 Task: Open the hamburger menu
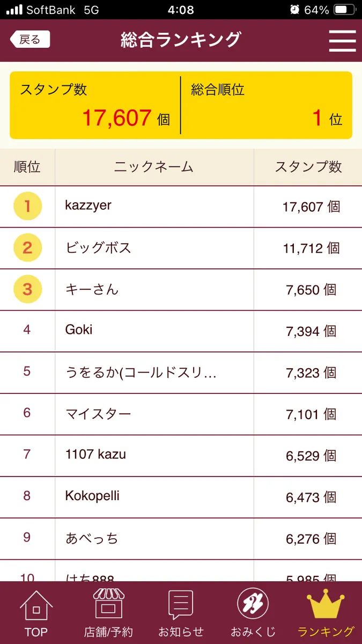click(342, 40)
